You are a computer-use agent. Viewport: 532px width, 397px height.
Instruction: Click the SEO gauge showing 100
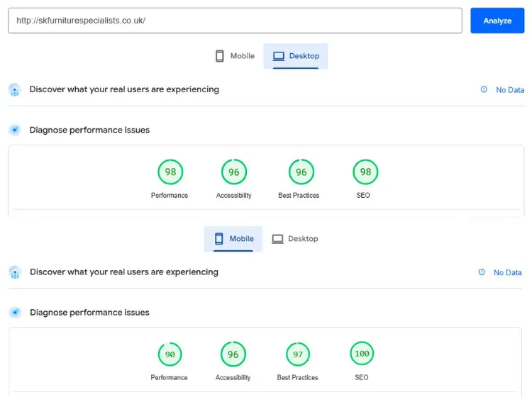point(362,353)
